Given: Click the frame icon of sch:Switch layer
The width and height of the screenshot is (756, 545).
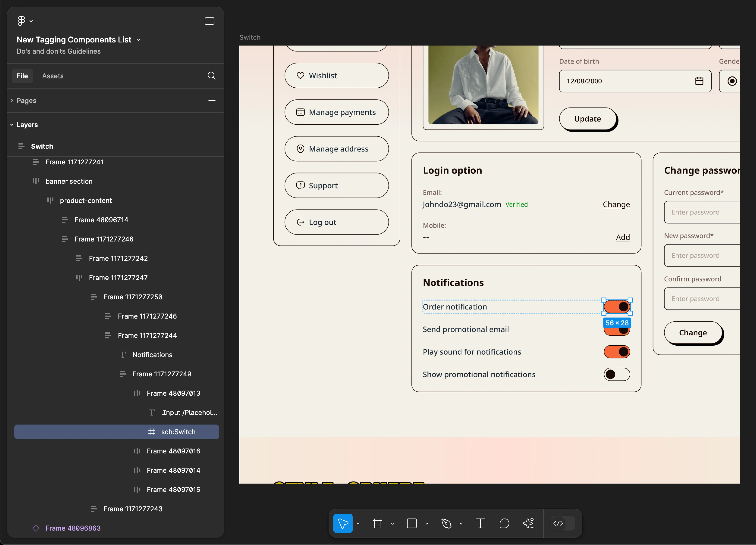Looking at the screenshot, I should coord(152,431).
